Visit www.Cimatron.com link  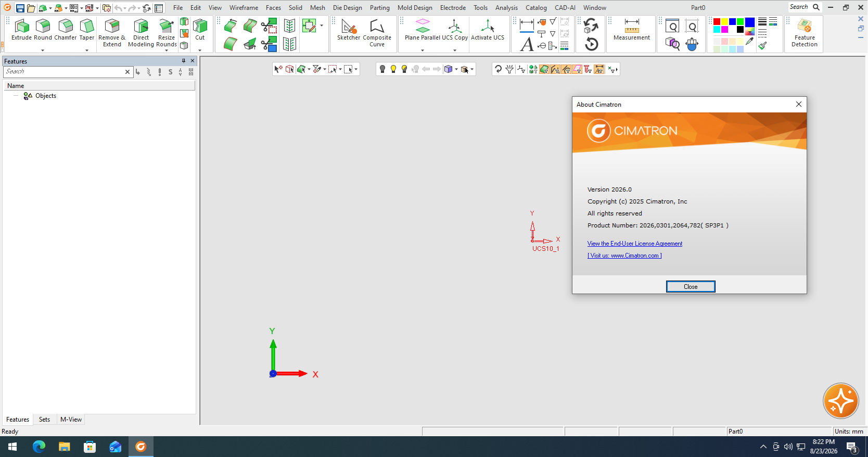click(624, 256)
